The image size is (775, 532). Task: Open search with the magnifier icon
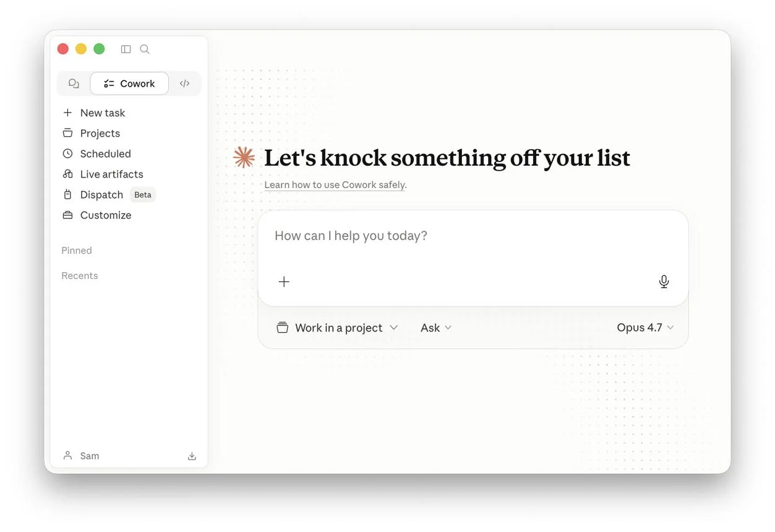click(145, 49)
